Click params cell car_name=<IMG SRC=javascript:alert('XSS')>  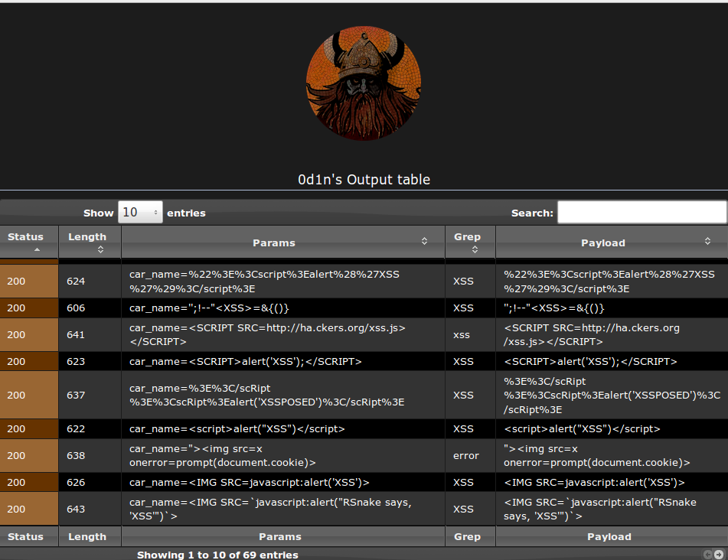[x=283, y=483]
